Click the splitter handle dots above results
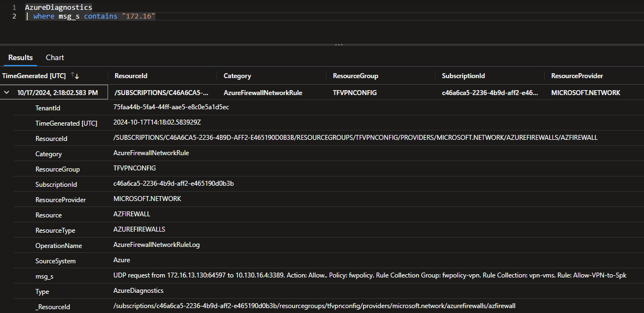This screenshot has width=644, height=313. (x=338, y=44)
